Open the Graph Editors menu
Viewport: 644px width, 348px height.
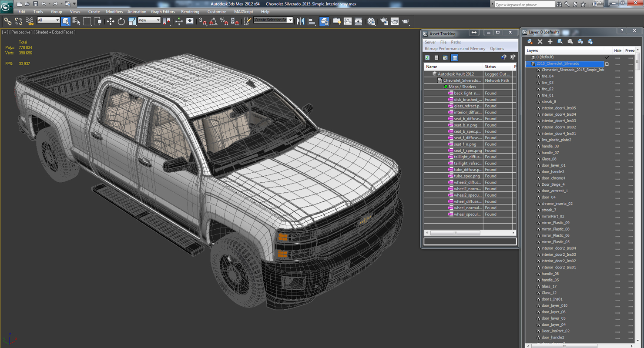pyautogui.click(x=163, y=12)
